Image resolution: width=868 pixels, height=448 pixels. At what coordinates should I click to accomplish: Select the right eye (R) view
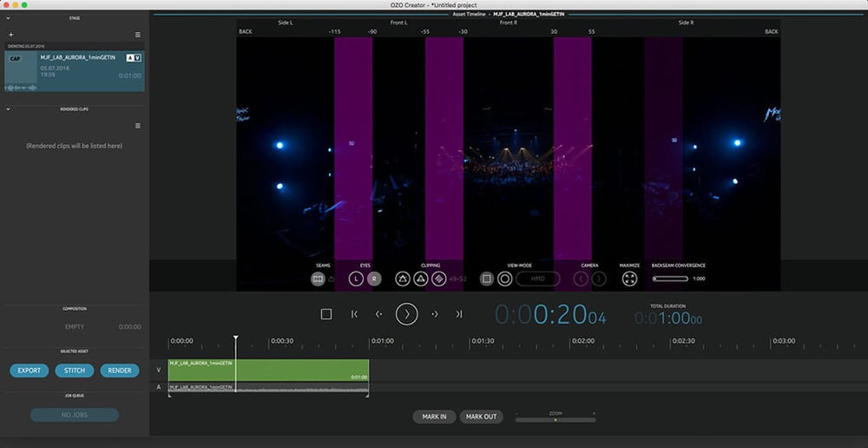click(374, 279)
